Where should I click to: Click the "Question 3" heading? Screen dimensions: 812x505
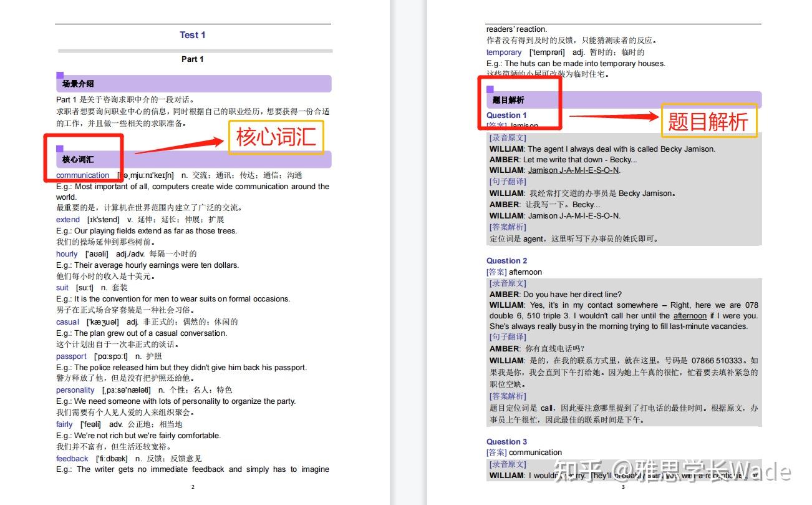[x=507, y=442]
